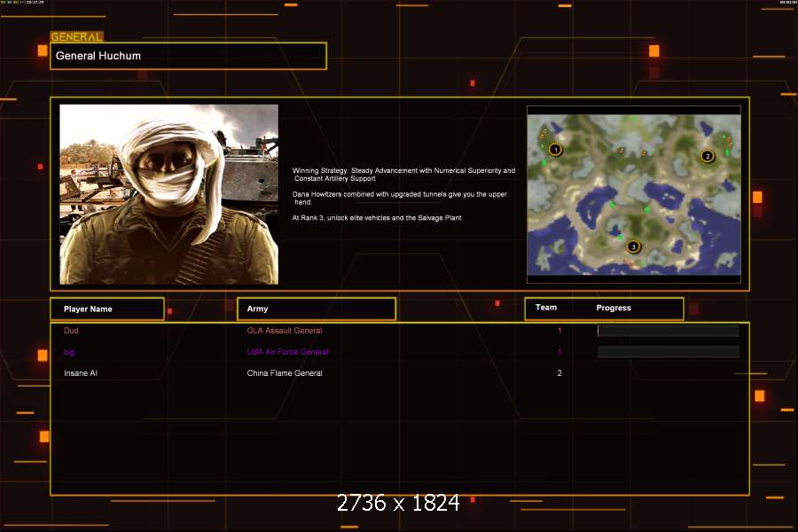798x532 pixels.
Task: Click big's loading progress bar
Action: (x=668, y=352)
